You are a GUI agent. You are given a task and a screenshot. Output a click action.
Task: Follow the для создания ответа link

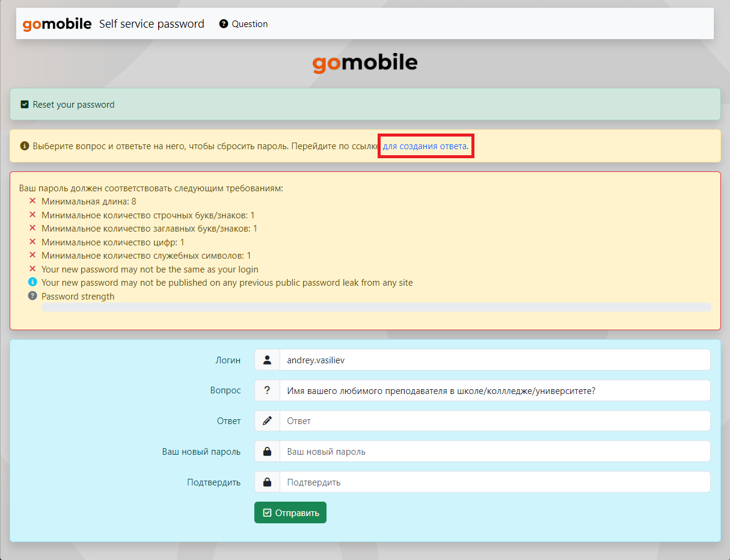[x=425, y=146]
